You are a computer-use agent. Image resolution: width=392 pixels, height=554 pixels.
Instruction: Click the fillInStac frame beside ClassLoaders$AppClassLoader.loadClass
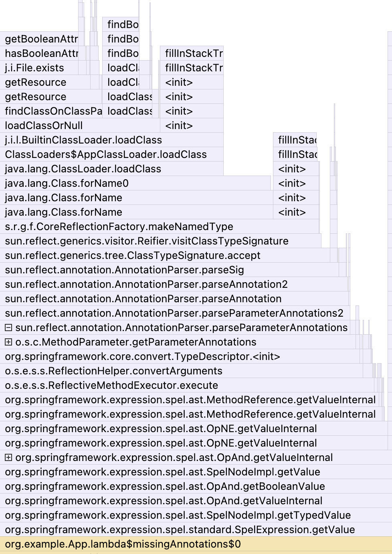point(295,154)
